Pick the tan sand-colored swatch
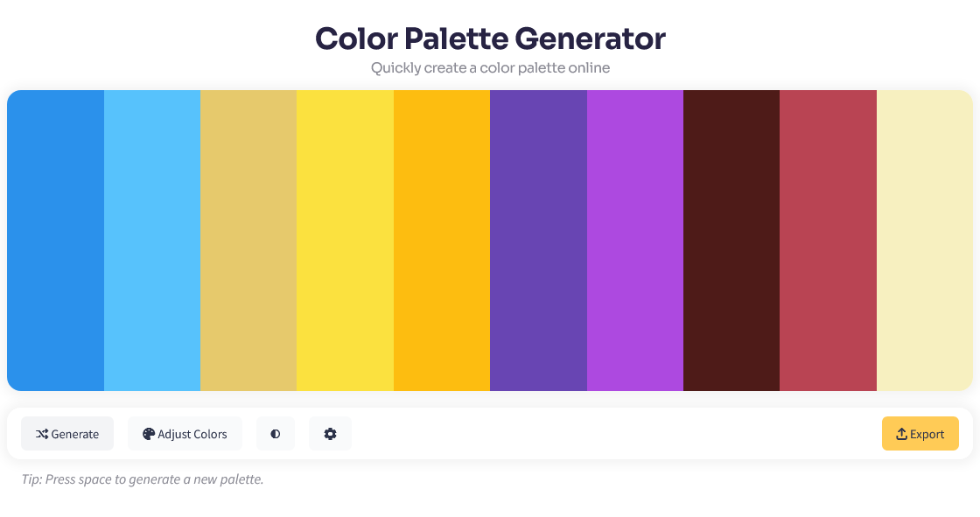980x517 pixels. [248, 241]
